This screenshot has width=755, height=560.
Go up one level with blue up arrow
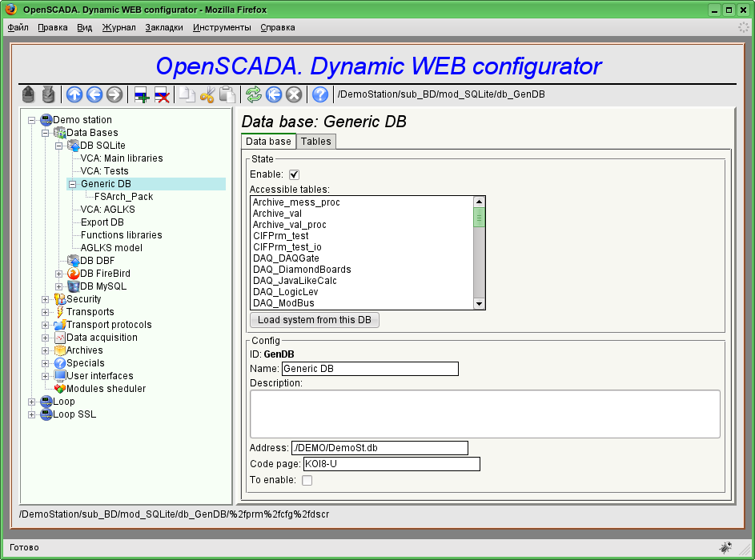tap(74, 94)
